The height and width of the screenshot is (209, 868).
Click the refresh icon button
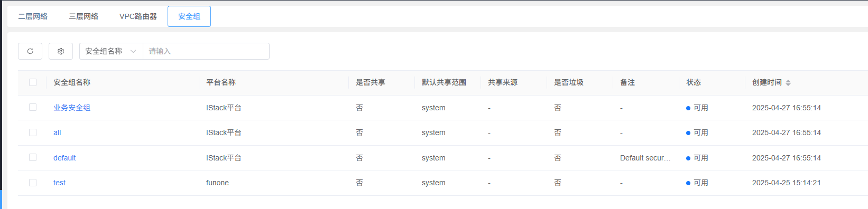pos(30,51)
